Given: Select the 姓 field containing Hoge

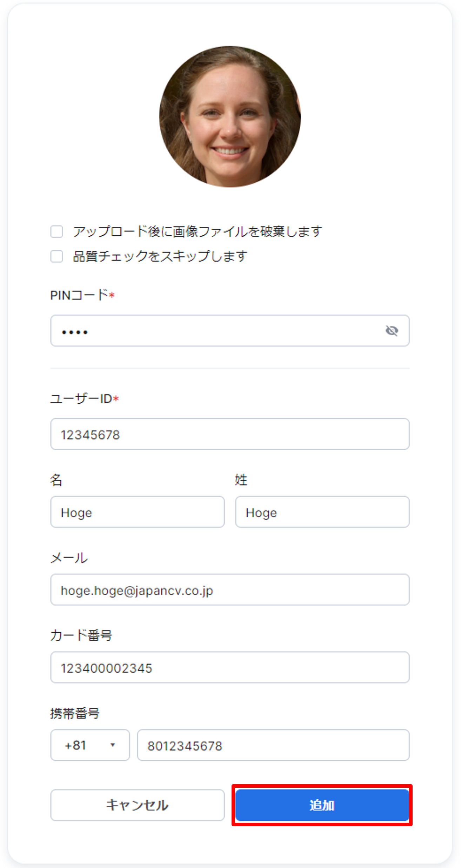Looking at the screenshot, I should 322,512.
